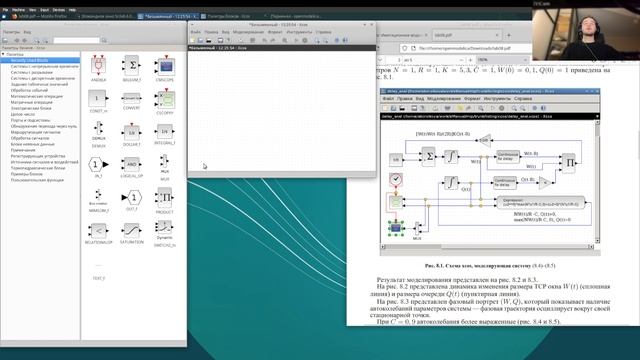Click the Start simulation play icon

coord(296,40)
